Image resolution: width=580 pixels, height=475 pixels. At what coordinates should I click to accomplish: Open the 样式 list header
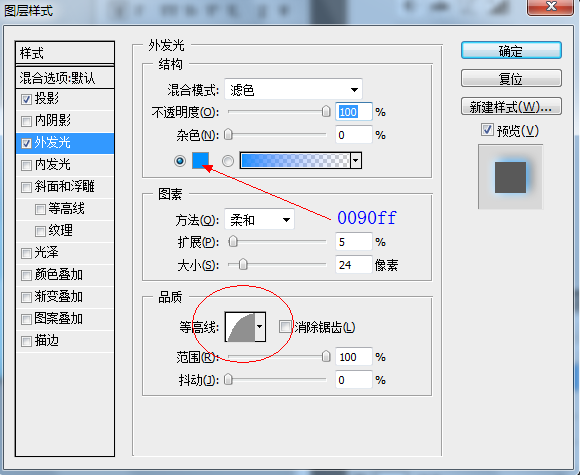pyautogui.click(x=65, y=53)
